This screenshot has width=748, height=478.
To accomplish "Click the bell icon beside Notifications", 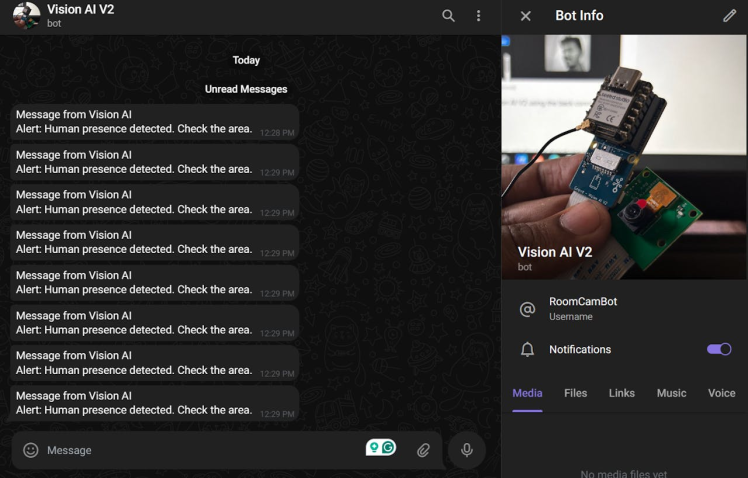I will (527, 349).
